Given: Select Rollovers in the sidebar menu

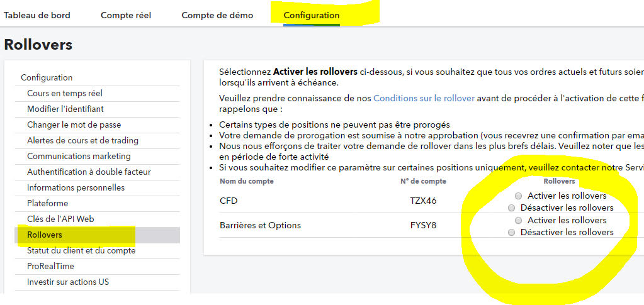Looking at the screenshot, I should tap(45, 235).
